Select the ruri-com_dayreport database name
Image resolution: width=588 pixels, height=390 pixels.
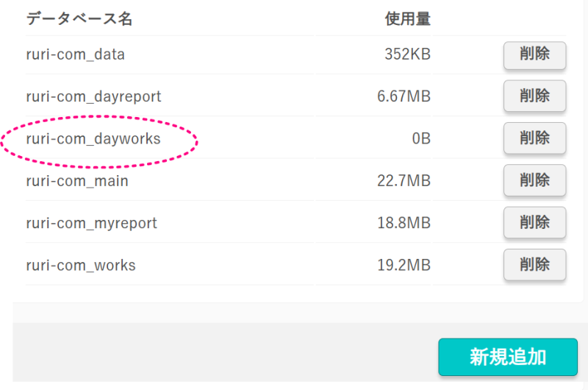93,97
